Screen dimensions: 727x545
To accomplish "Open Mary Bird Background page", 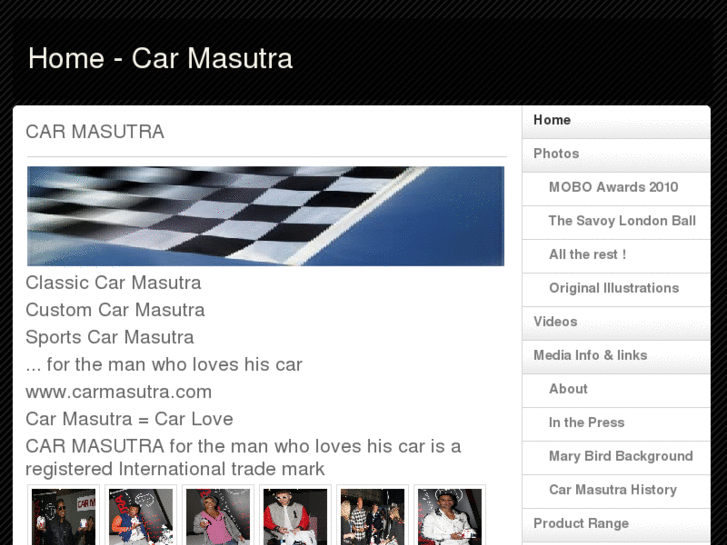I will tap(616, 458).
